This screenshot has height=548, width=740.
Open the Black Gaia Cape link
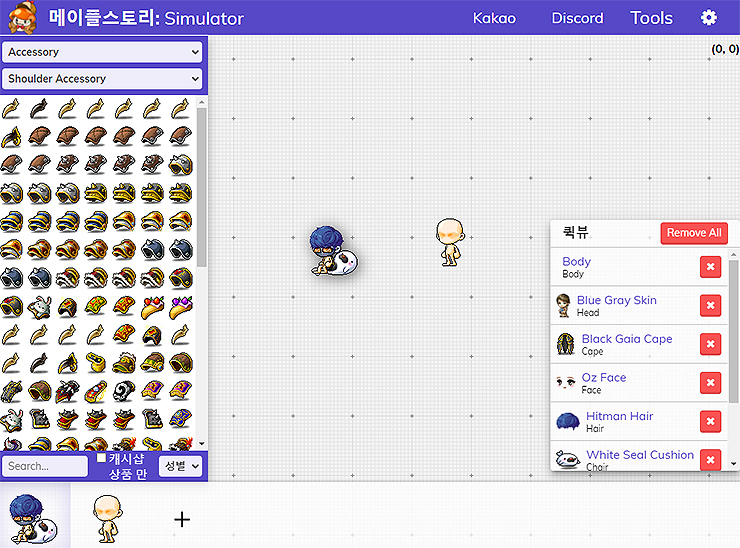click(627, 339)
